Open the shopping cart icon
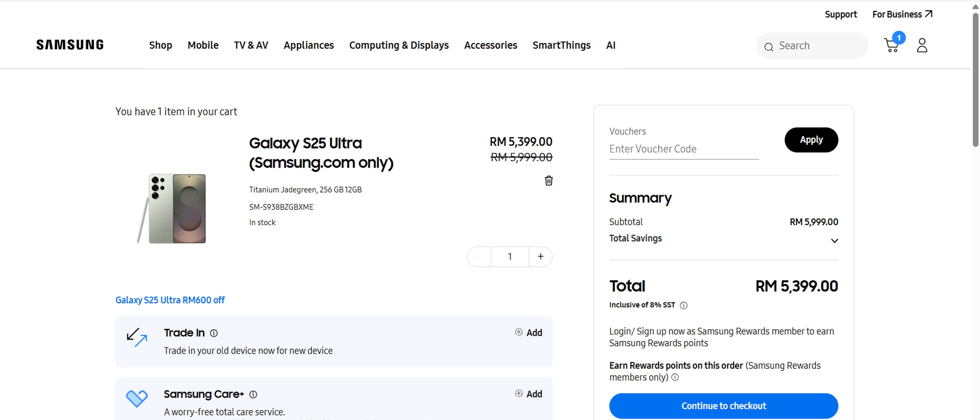 (x=891, y=45)
